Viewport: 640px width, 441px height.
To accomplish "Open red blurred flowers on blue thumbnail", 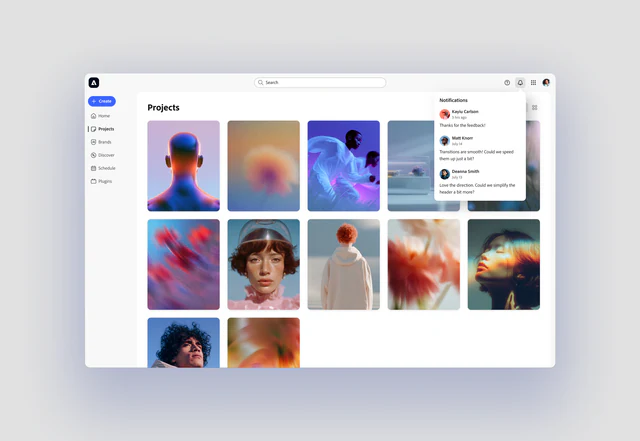I will pos(183,264).
